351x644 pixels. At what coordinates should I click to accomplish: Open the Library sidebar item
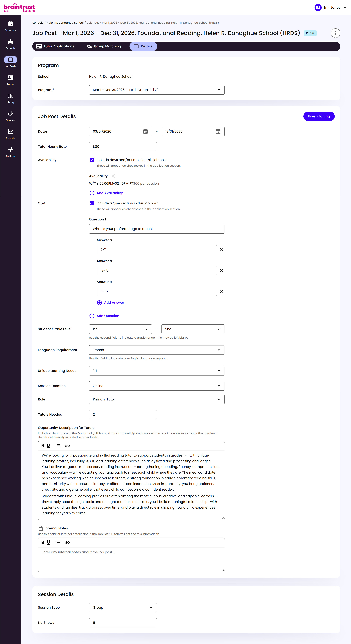click(11, 98)
